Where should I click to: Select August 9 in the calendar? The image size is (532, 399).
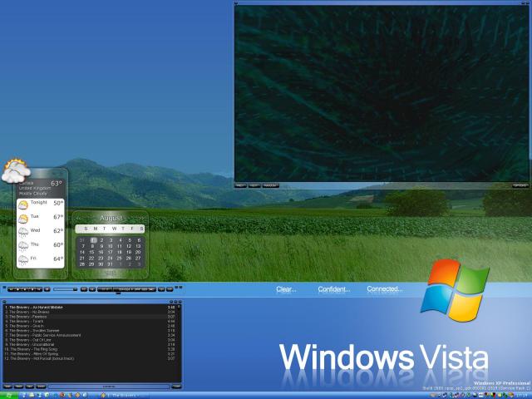[101, 246]
